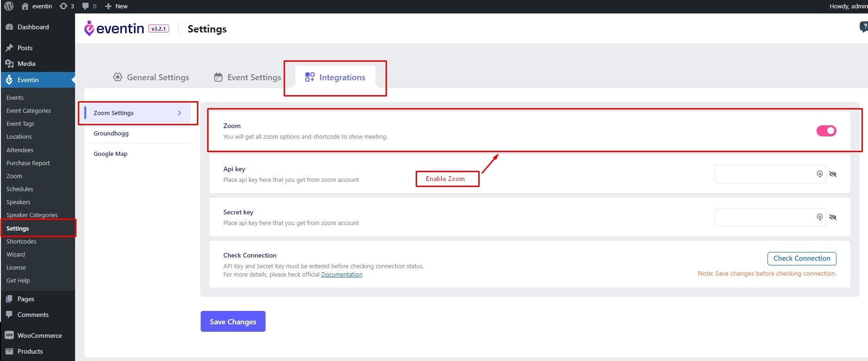This screenshot has height=361, width=868.
Task: Click the Posts pin icon
Action: click(9, 48)
